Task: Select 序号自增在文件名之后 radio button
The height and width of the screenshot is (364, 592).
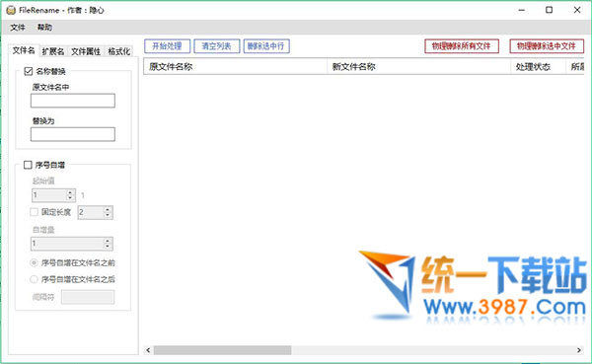Action: [x=34, y=279]
